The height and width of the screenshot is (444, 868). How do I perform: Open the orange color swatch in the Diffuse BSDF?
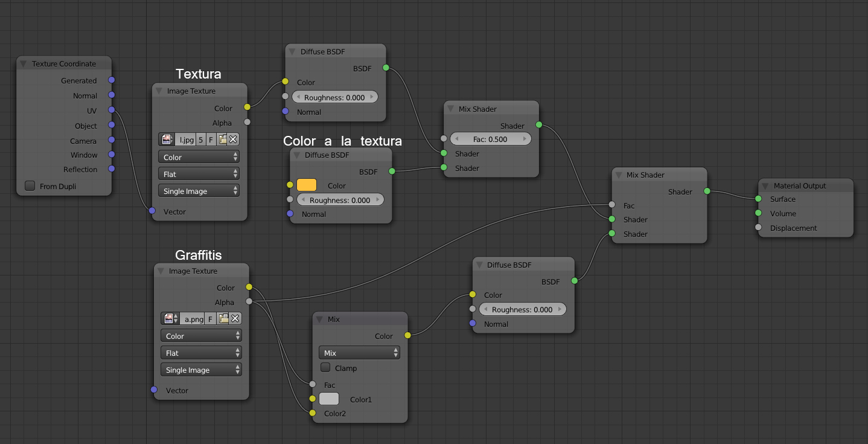307,185
